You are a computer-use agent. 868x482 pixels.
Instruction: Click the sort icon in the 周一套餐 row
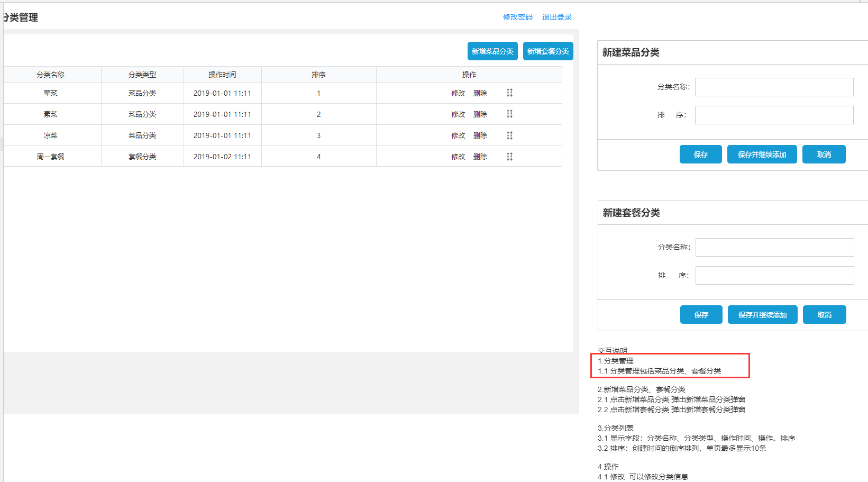tap(509, 157)
